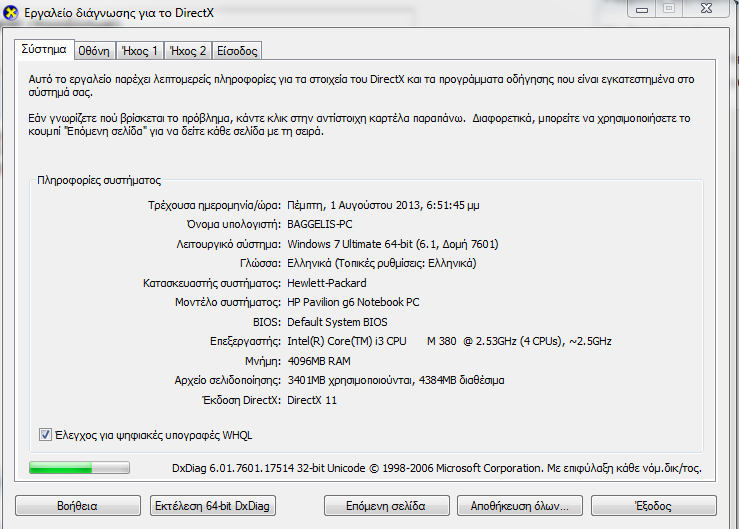Click the Επεξεργαστής label
The height and width of the screenshot is (529, 739).
pyautogui.click(x=246, y=341)
